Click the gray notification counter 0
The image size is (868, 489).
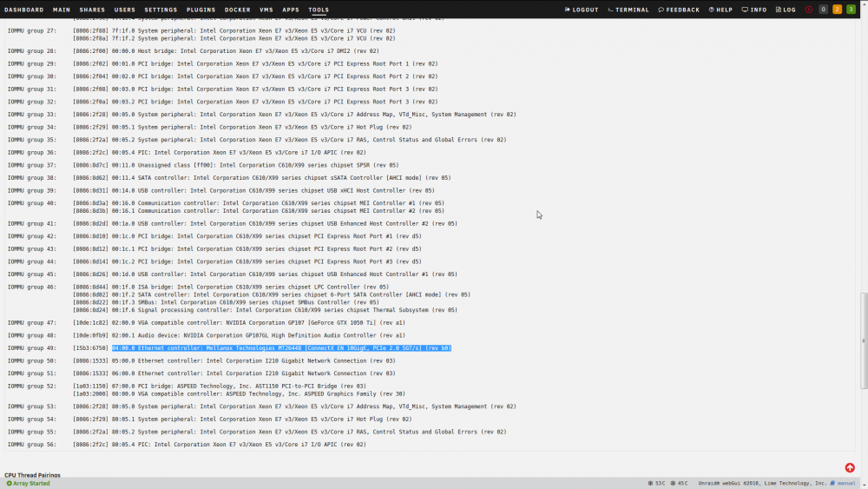pyautogui.click(x=823, y=10)
